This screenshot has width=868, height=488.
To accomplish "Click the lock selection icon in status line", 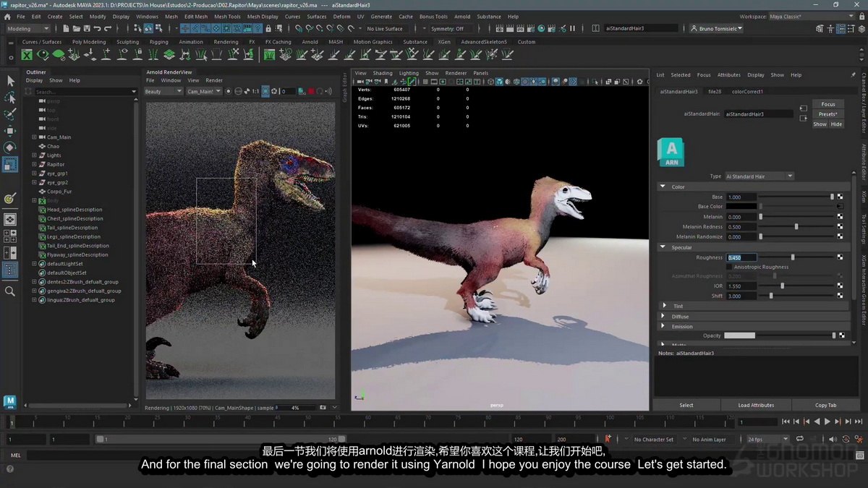I will click(x=268, y=29).
